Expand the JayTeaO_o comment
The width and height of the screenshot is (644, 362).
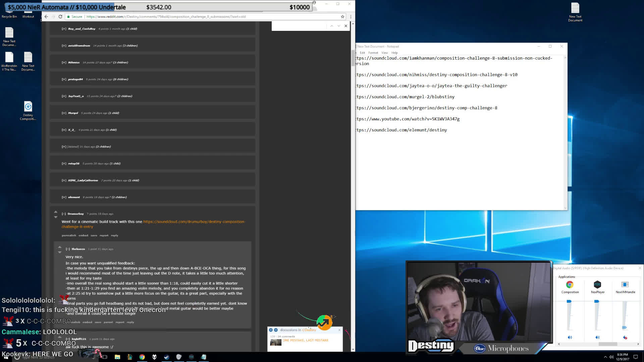[64, 96]
